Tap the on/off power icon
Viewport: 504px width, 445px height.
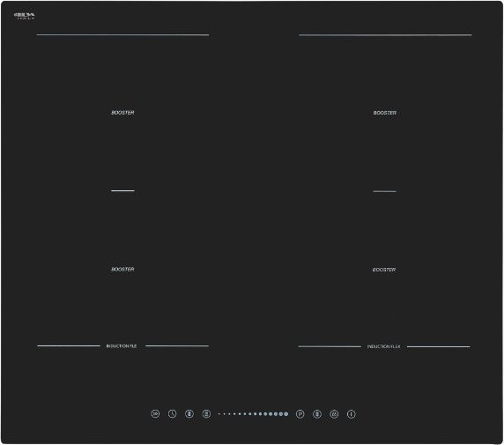point(352,414)
